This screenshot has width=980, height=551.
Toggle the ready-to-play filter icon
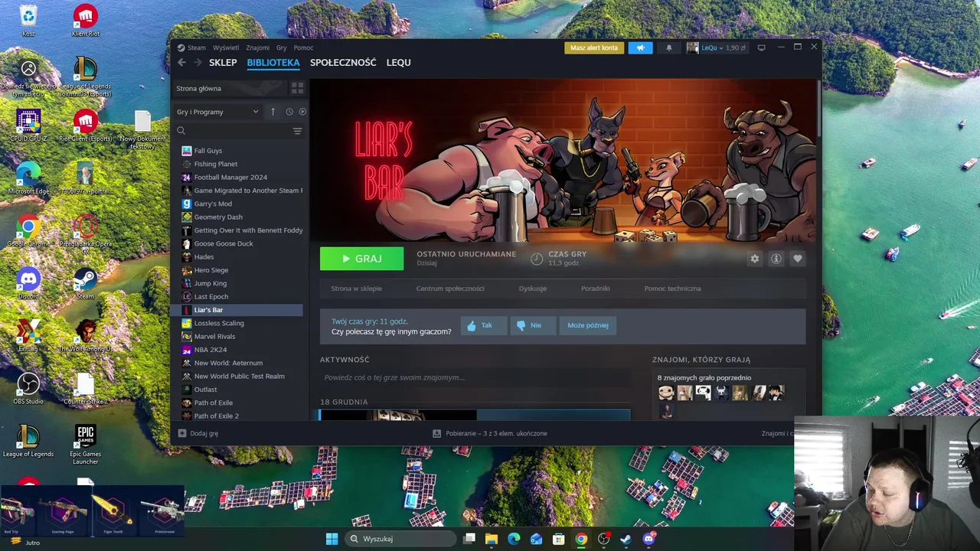302,112
